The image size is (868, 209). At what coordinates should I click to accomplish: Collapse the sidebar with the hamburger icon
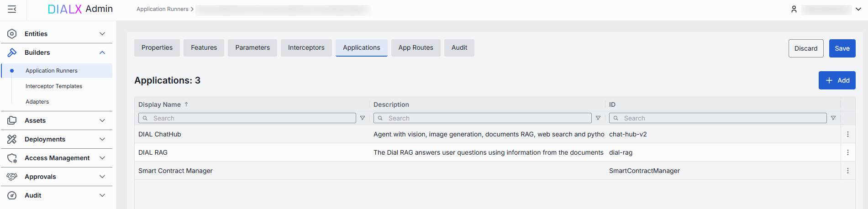point(12,9)
